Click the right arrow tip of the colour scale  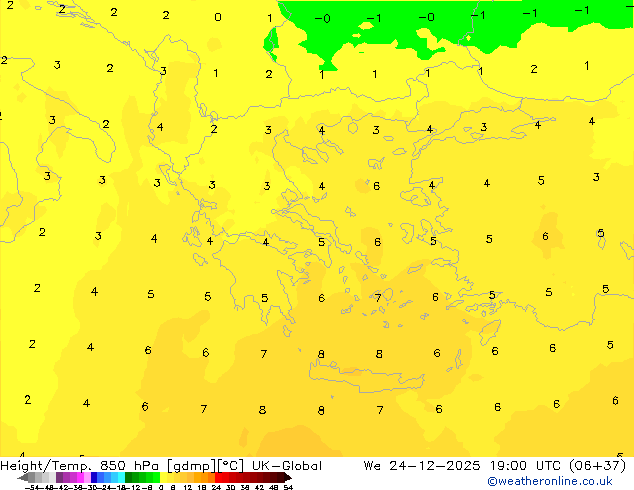289,478
